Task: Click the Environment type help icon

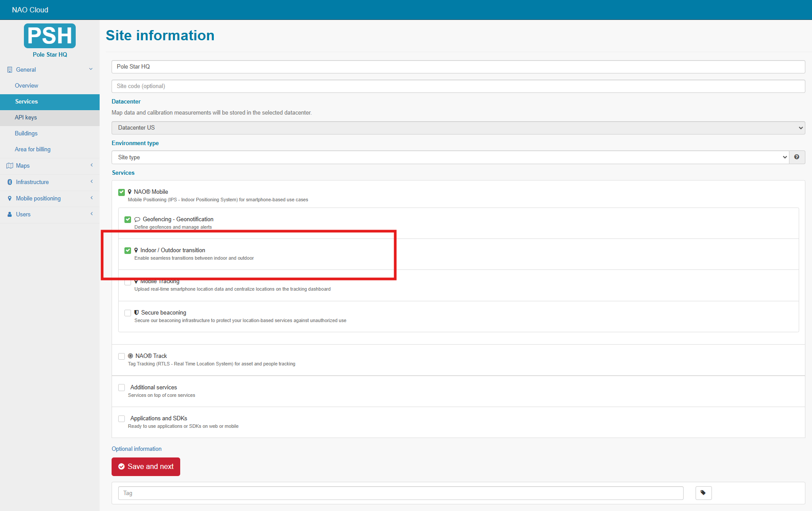Action: (x=797, y=157)
